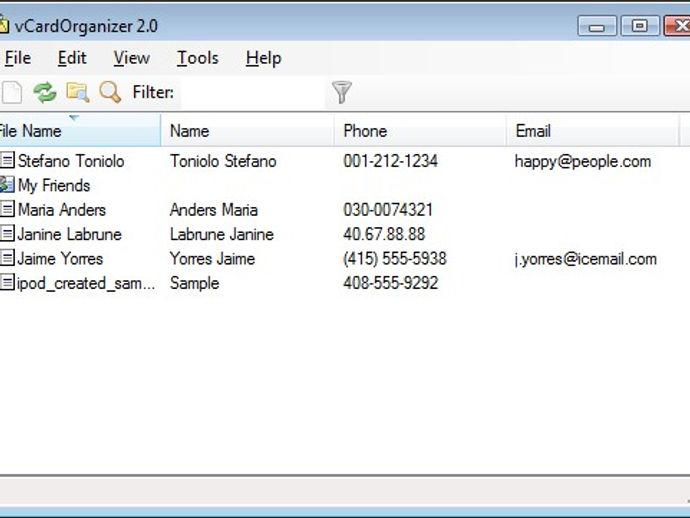Select file name Maria Anders

tap(62, 210)
